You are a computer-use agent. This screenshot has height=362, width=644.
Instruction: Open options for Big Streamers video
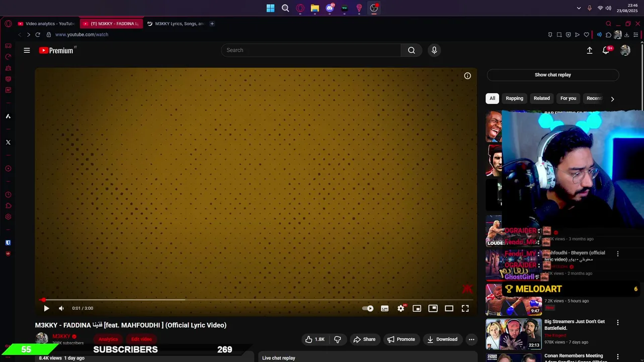pos(618,323)
